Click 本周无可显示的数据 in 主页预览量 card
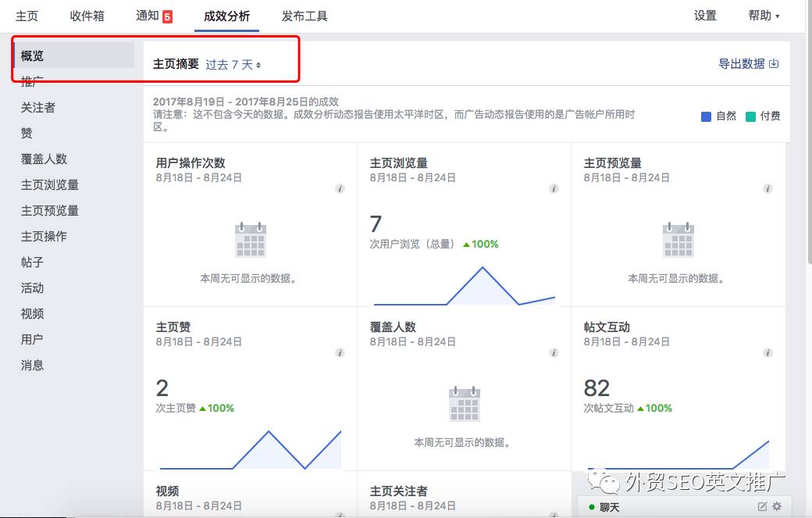Screen dimensions: 812x518 (676, 279)
